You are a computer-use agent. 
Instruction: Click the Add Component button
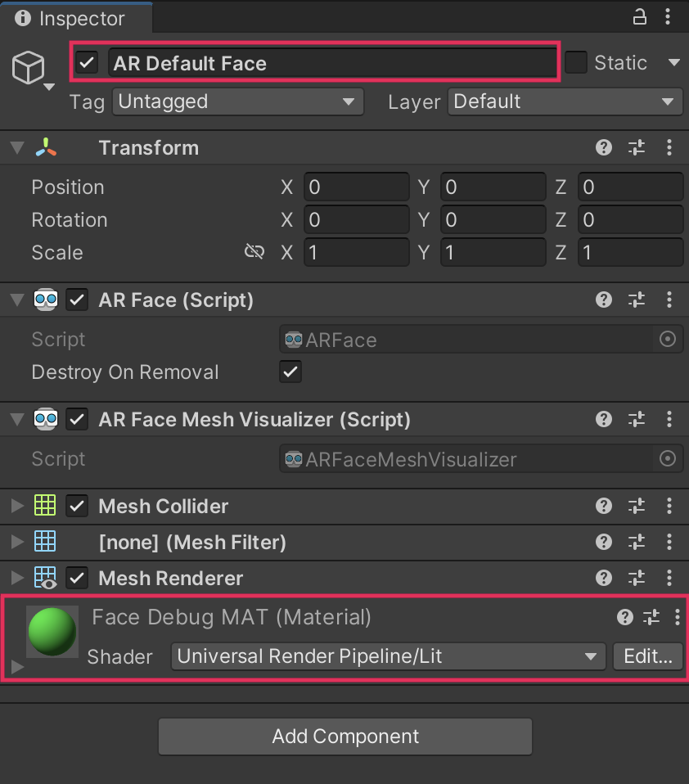[x=345, y=737]
